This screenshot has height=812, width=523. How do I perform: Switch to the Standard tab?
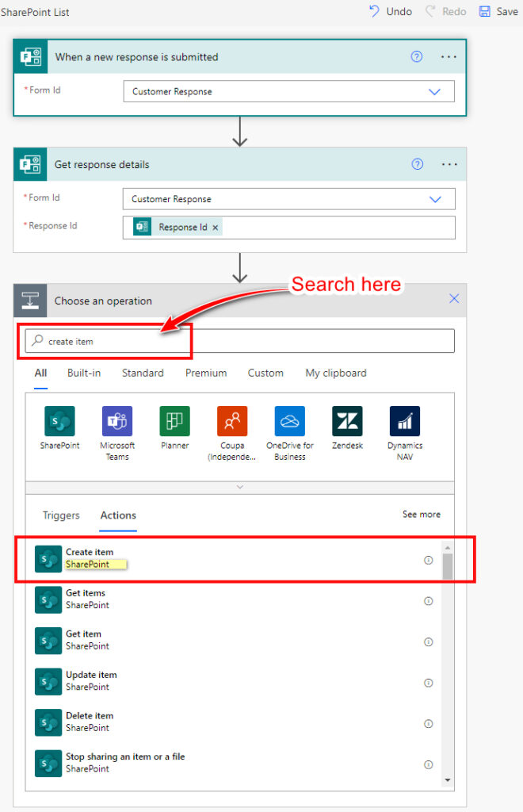point(143,373)
